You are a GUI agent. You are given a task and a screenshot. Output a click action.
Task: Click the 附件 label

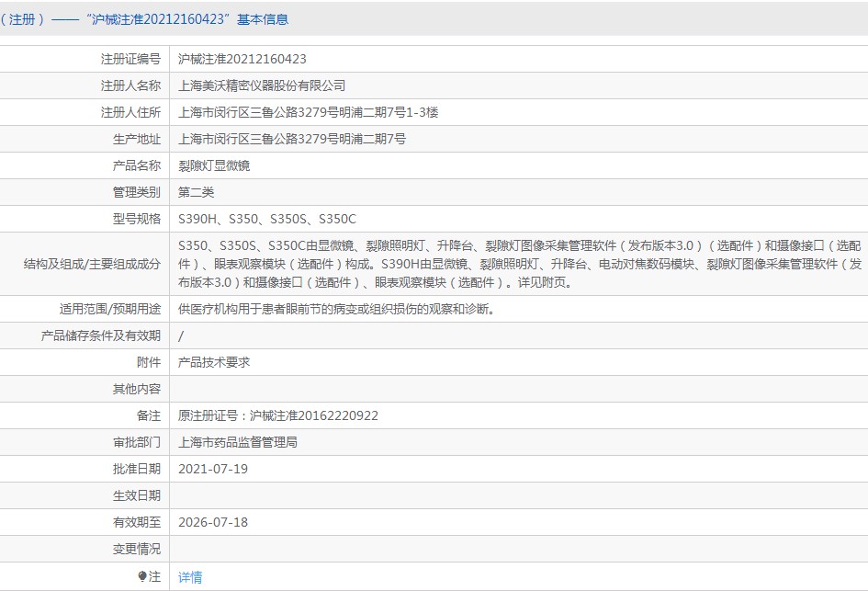point(149,362)
